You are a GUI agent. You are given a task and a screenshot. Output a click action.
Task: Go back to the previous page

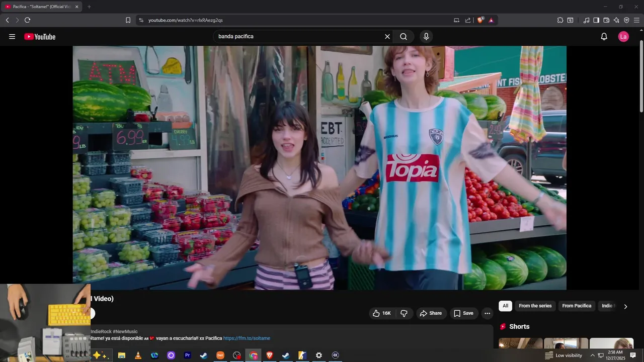(7, 20)
